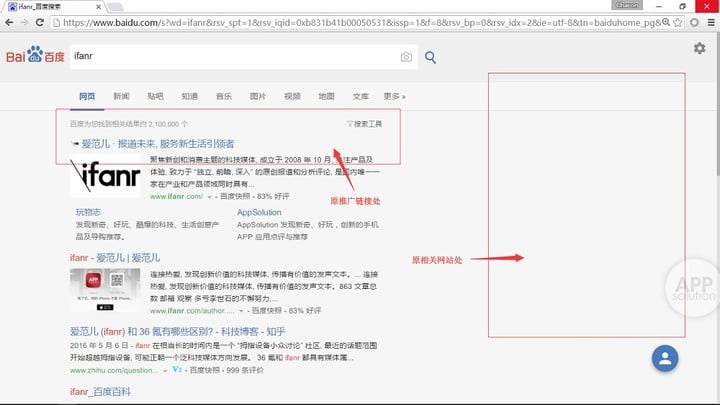Screen dimensions: 720x405
Task: Open 百度快照 next to www.ifanr.com/
Action: [235, 196]
